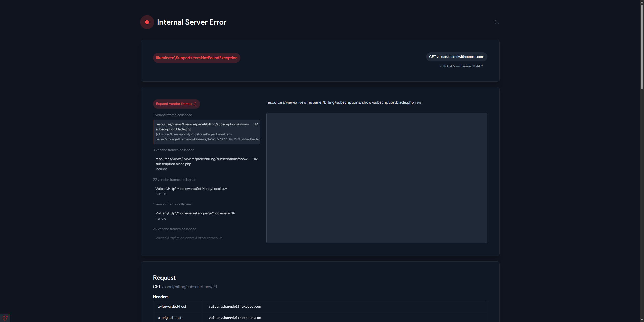The width and height of the screenshot is (644, 322).
Task: Select the show-subscription.blade.php include frame
Action: click(x=206, y=164)
